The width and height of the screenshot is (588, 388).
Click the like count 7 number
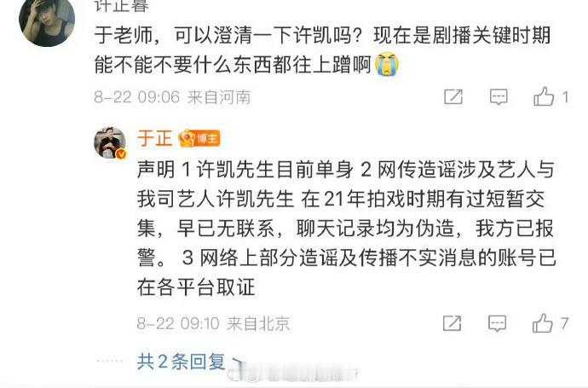pos(565,323)
